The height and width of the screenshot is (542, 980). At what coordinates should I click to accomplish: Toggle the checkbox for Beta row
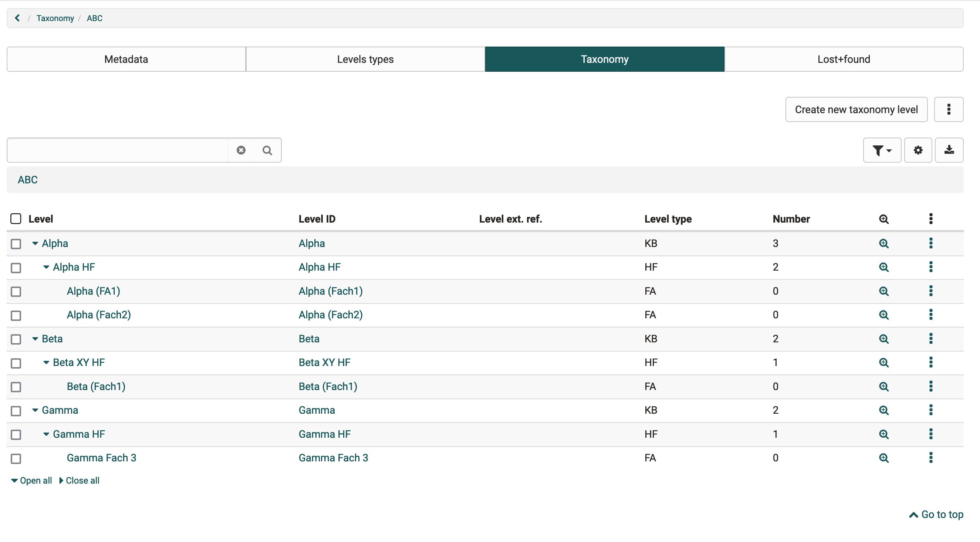point(16,339)
